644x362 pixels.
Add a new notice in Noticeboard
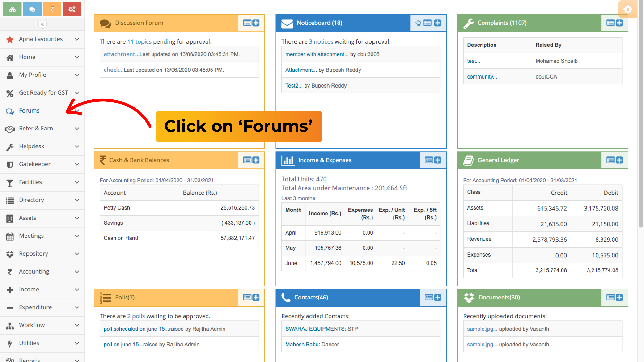(x=438, y=23)
